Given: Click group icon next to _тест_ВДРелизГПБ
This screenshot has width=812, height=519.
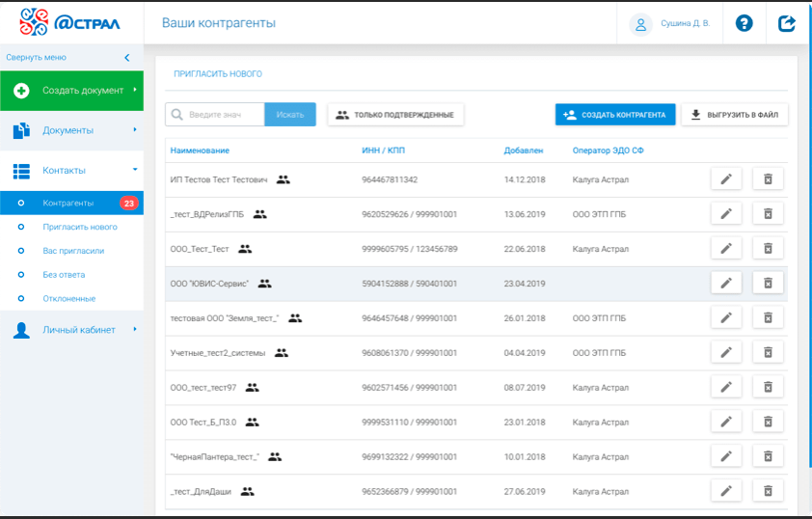Looking at the screenshot, I should (260, 214).
